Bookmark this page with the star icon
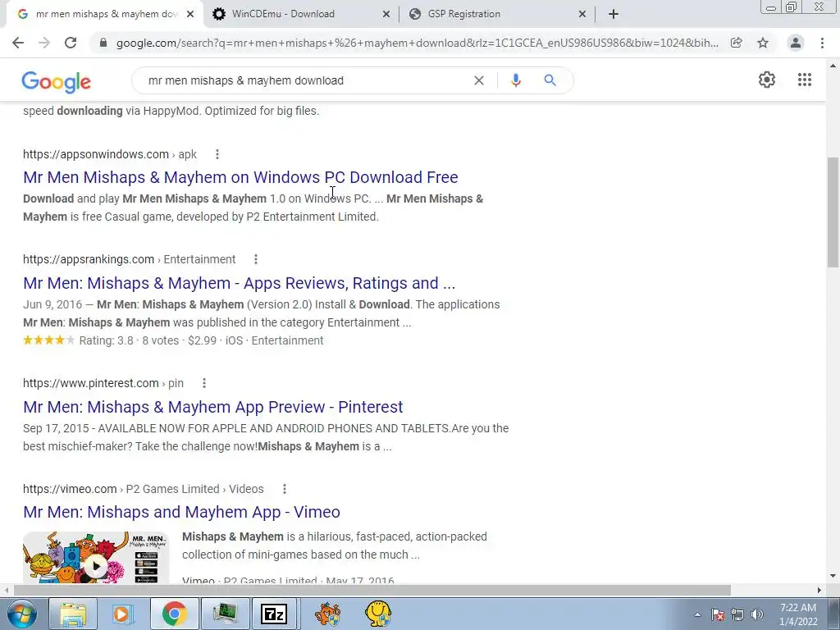The height and width of the screenshot is (630, 840). tap(763, 43)
